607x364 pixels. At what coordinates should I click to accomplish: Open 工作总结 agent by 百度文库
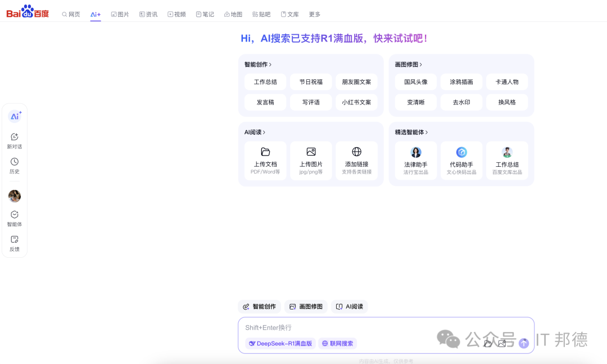(x=507, y=161)
